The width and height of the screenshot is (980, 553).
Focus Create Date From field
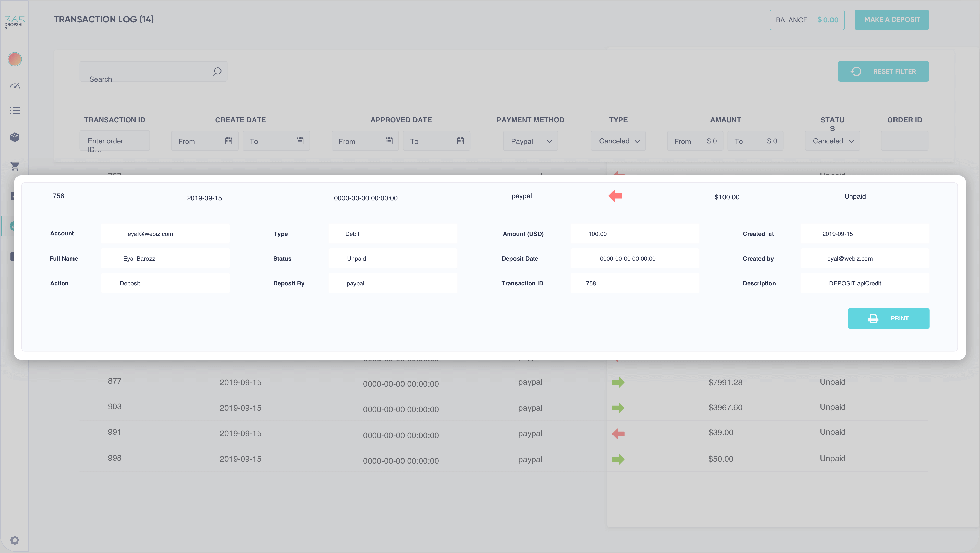click(205, 141)
